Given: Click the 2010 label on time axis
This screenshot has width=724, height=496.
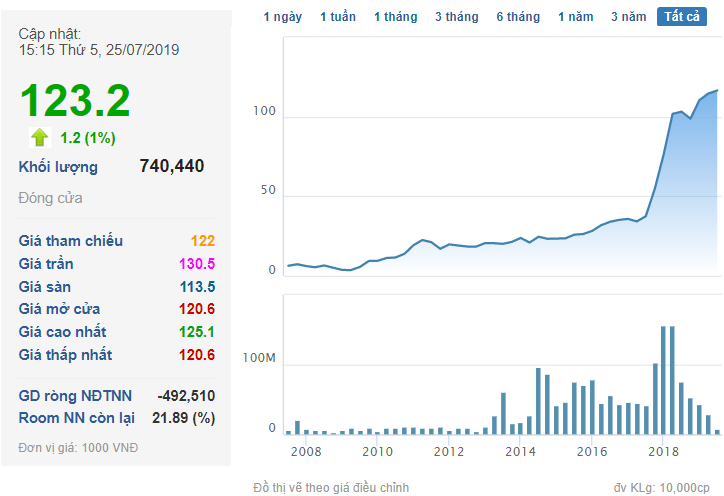Looking at the screenshot, I should 376,452.
